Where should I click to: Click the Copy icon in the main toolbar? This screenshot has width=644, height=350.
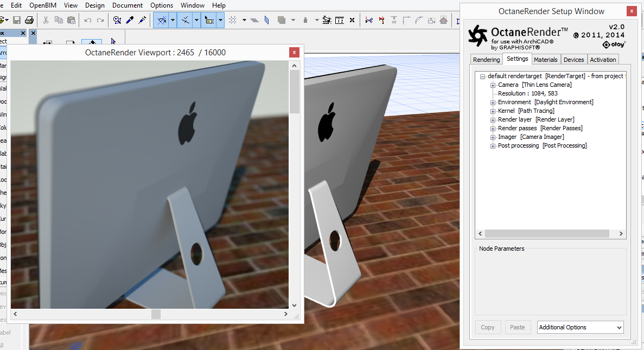(59, 20)
